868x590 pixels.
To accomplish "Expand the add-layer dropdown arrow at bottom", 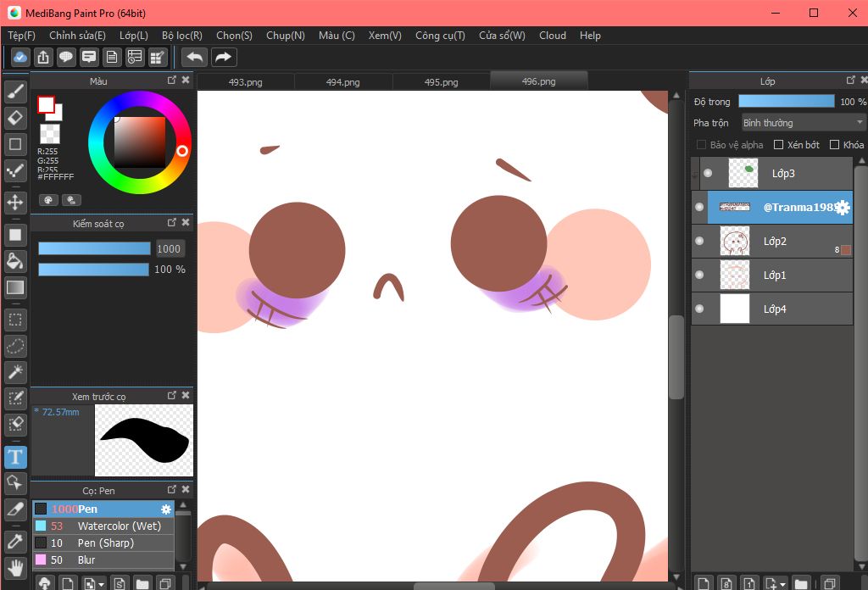I will point(781,583).
